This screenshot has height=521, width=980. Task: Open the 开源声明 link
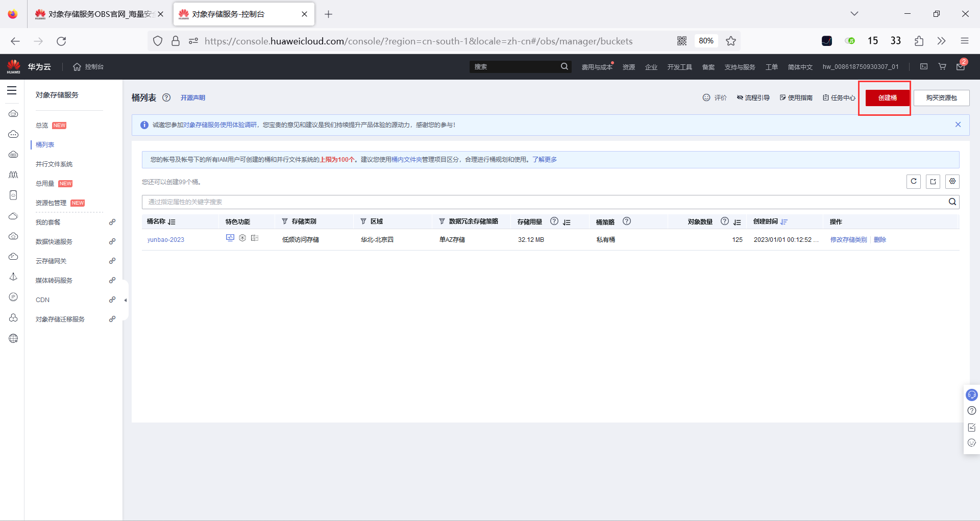[193, 98]
